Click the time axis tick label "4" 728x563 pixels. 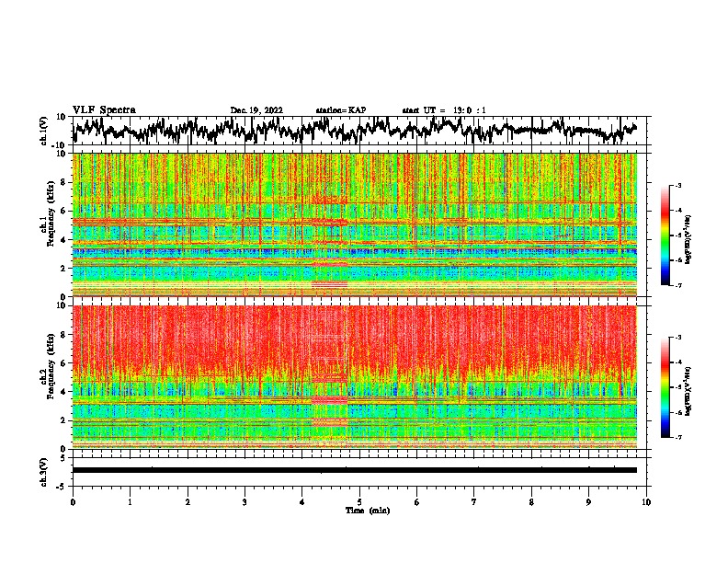point(302,502)
